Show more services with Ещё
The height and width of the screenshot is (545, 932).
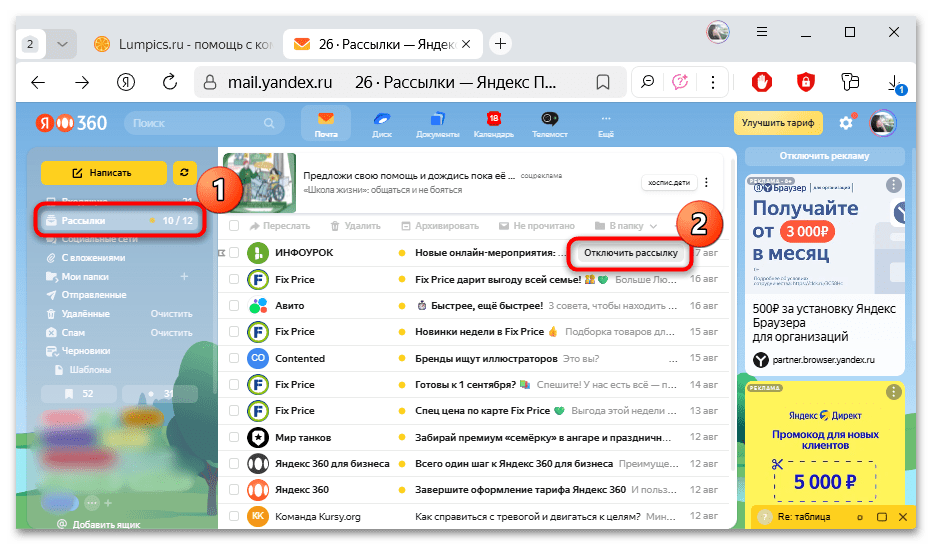click(x=606, y=124)
